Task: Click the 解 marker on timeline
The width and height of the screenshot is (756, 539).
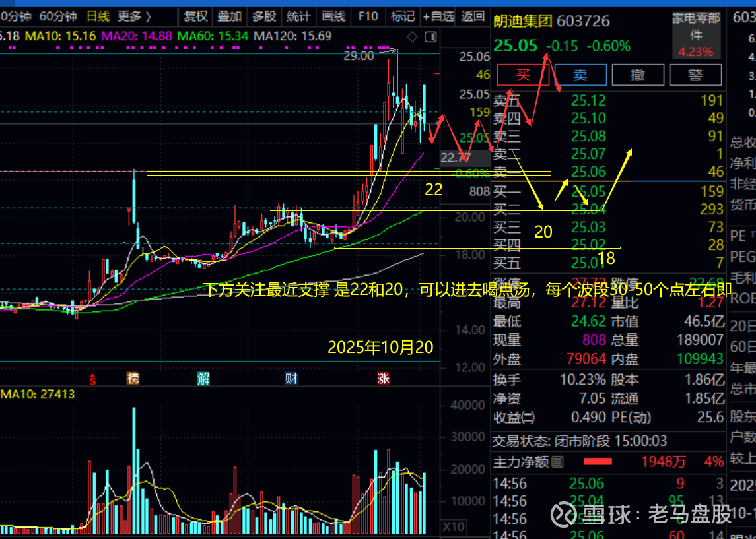Action: pos(203,379)
